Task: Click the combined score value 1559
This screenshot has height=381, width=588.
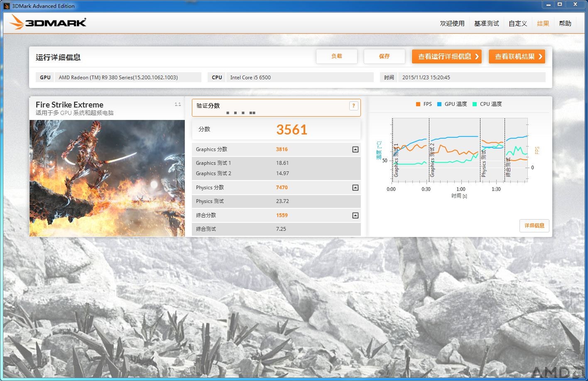Action: (x=282, y=215)
